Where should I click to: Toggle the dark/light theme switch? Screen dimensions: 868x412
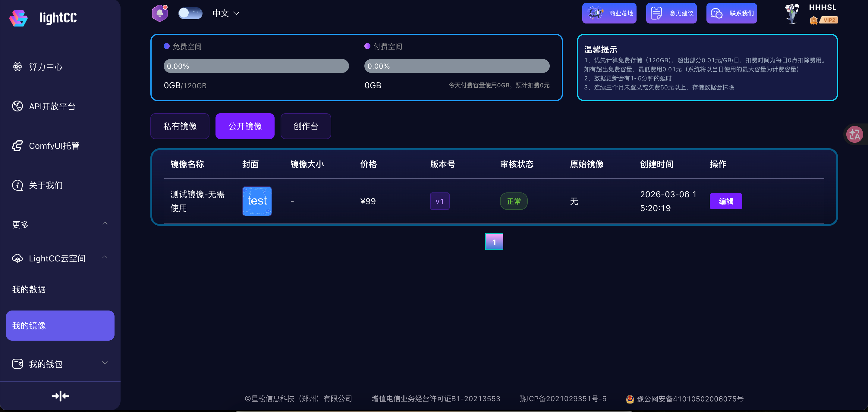190,13
